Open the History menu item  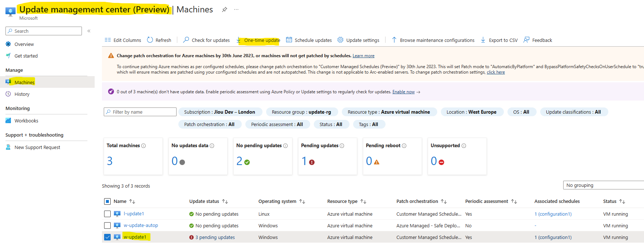click(x=22, y=94)
